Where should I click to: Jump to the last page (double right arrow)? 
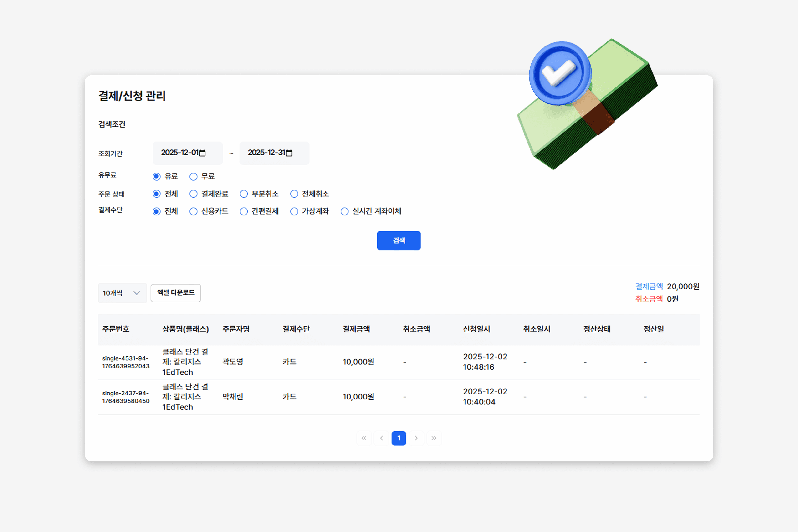pos(434,438)
